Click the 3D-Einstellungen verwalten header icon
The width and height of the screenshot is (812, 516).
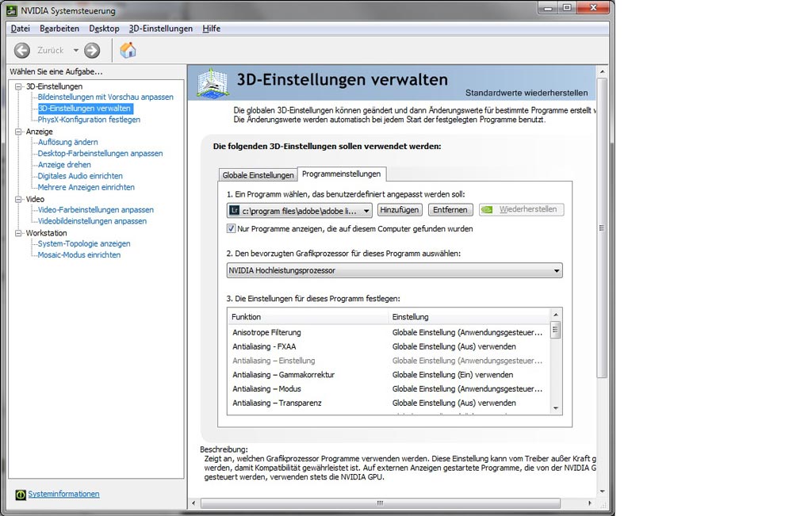[213, 82]
